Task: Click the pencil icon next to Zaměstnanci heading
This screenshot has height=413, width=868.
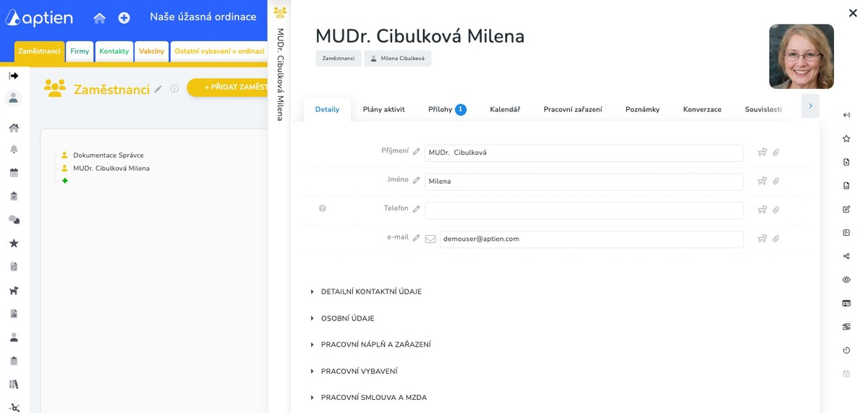Action: (x=158, y=89)
